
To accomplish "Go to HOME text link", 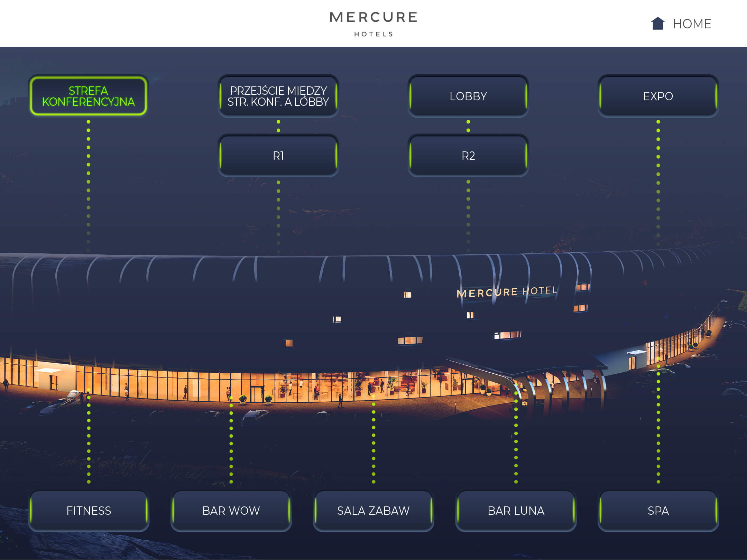I will 692,24.
